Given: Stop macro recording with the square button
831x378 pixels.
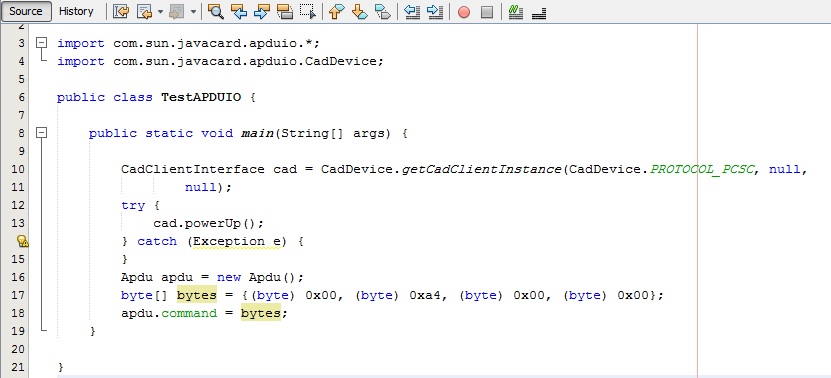Looking at the screenshot, I should pos(487,12).
